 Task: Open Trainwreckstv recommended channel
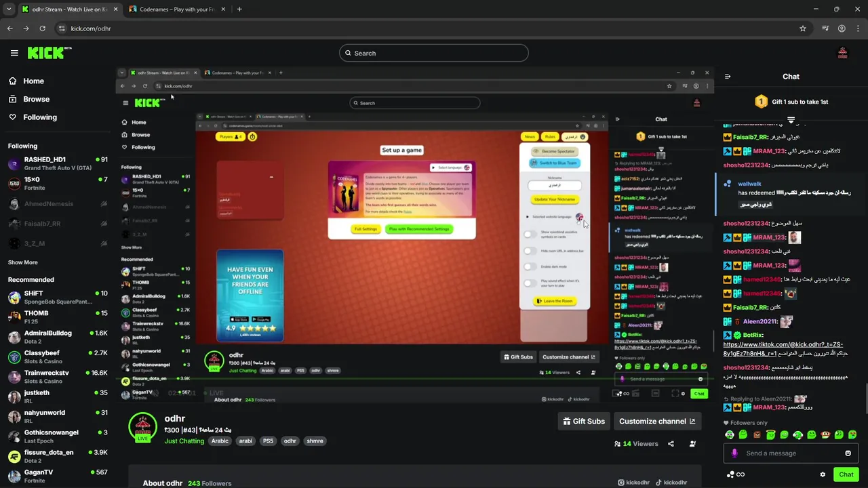point(58,377)
